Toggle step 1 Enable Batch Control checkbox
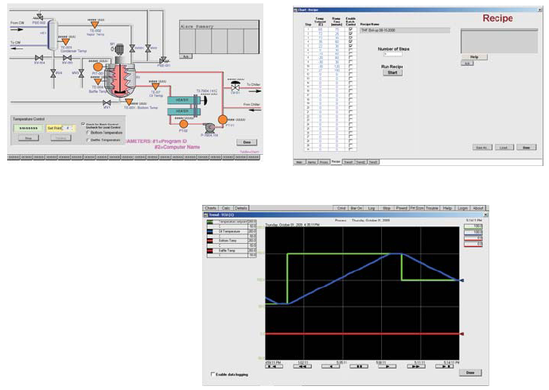549x390 pixels. coord(350,29)
